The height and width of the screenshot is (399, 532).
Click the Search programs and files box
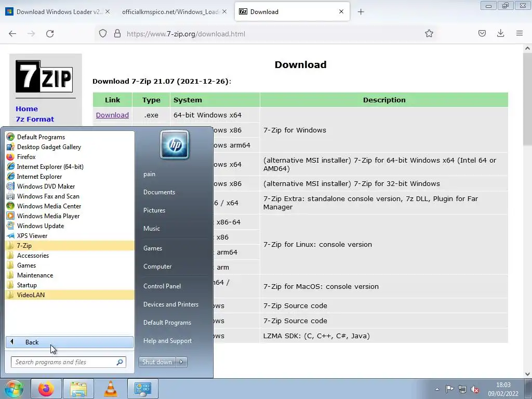pyautogui.click(x=69, y=362)
